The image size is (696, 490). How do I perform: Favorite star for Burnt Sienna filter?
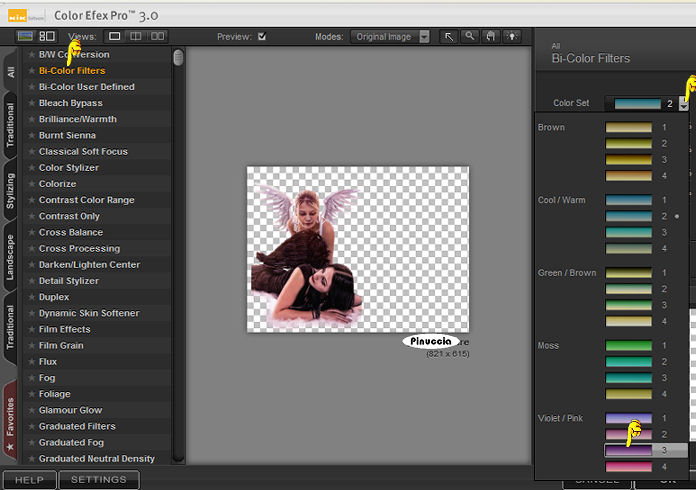[32, 135]
